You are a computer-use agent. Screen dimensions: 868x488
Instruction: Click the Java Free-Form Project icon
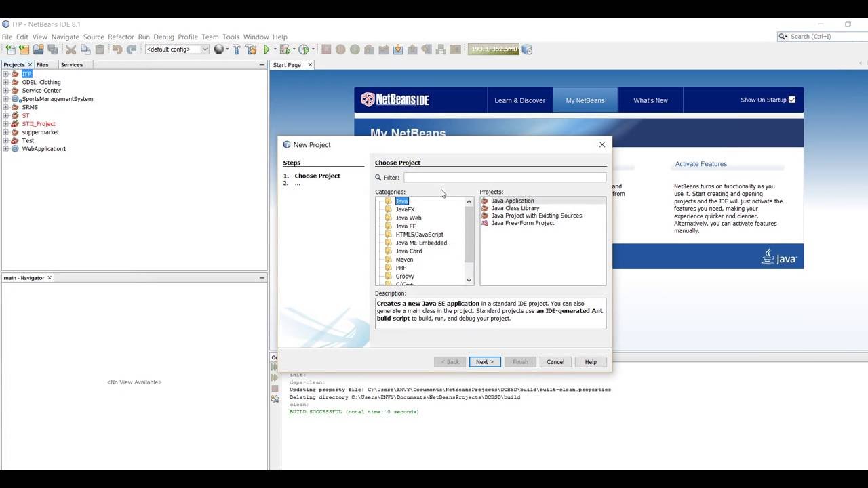tap(485, 223)
